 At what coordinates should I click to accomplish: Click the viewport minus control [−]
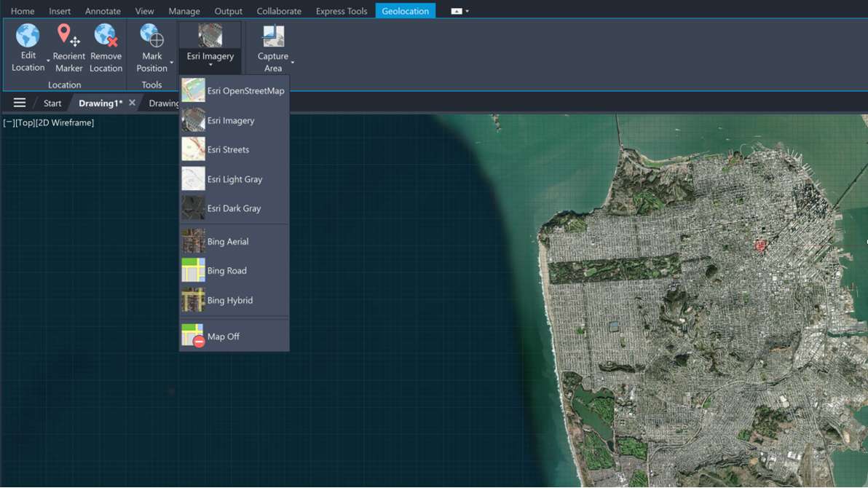(x=8, y=122)
